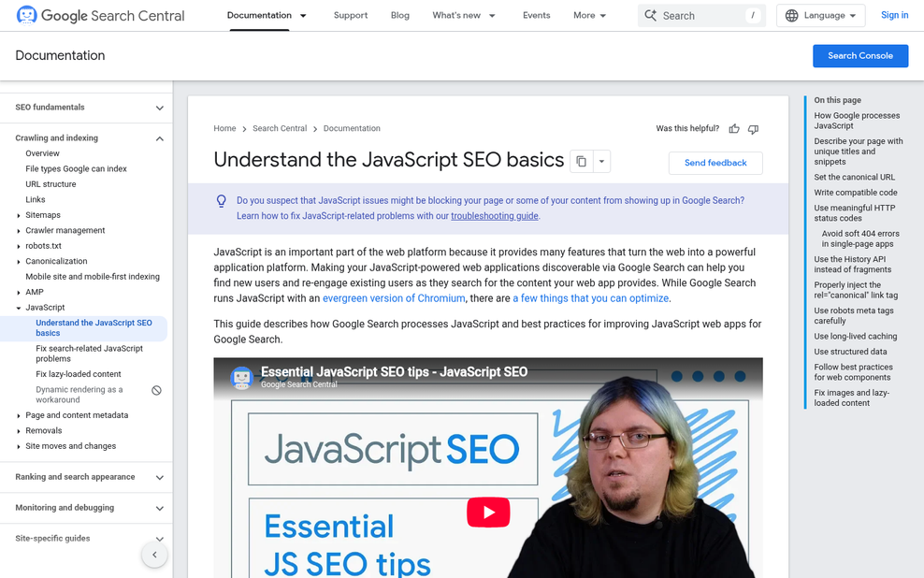Open the Links sidebar item

(x=36, y=200)
